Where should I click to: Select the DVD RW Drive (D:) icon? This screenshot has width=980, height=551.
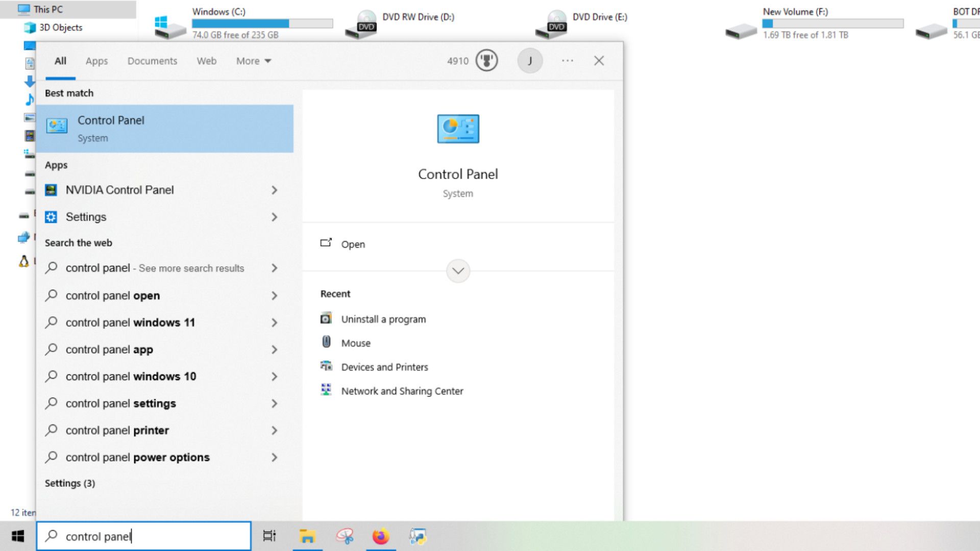point(361,24)
